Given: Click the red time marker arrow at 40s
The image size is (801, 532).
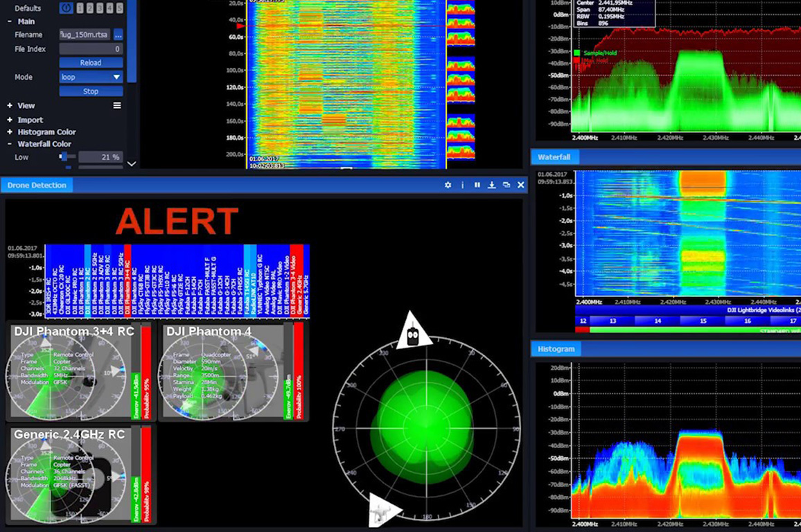Looking at the screenshot, I should 240,26.
